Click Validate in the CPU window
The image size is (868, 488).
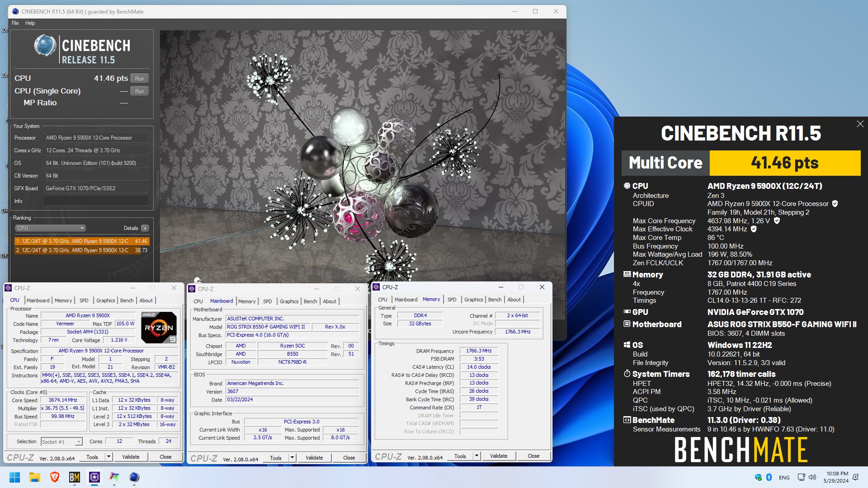pyautogui.click(x=131, y=457)
